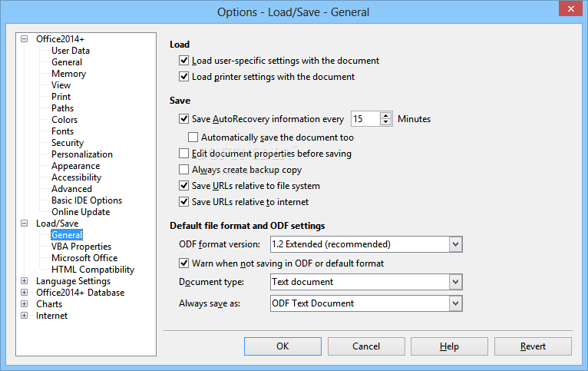The height and width of the screenshot is (371, 588).
Task: Increase AutoRecovery minutes with up arrow
Action: coord(385,115)
